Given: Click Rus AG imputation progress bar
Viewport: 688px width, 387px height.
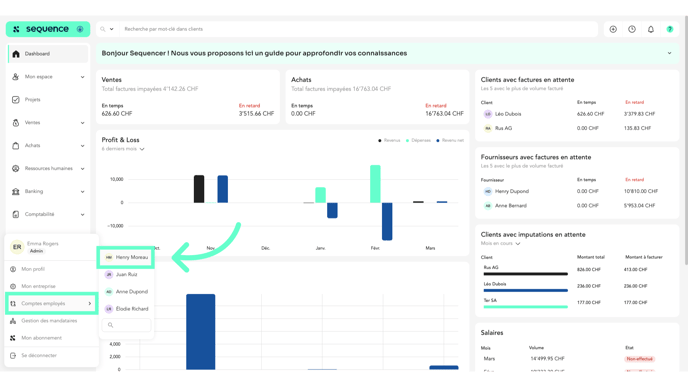Looking at the screenshot, I should (526, 274).
